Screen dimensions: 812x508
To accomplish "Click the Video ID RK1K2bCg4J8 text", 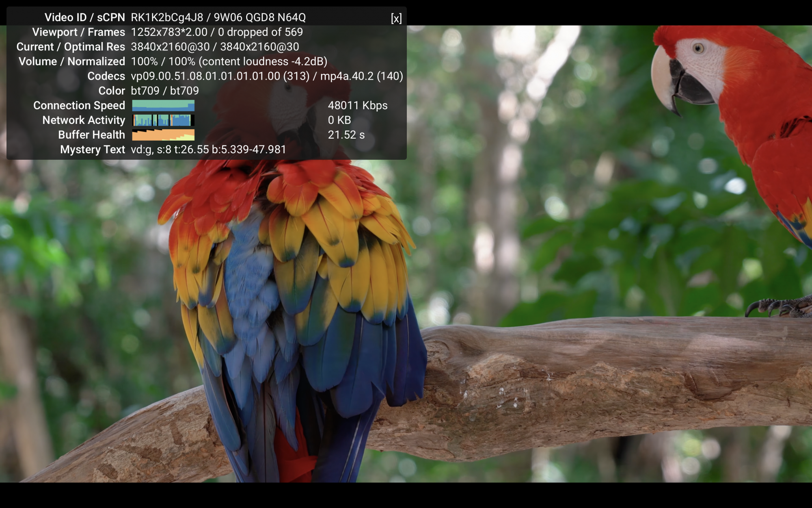I will pos(167,17).
